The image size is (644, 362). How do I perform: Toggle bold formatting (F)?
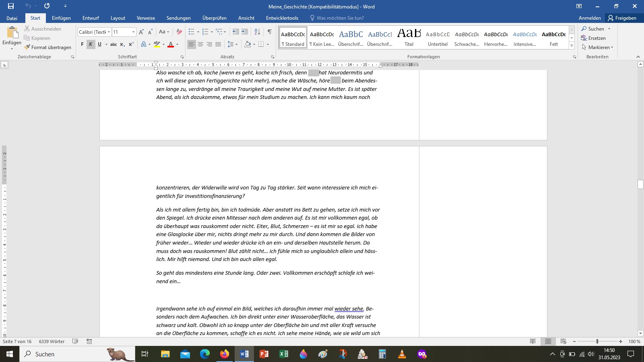tap(82, 44)
